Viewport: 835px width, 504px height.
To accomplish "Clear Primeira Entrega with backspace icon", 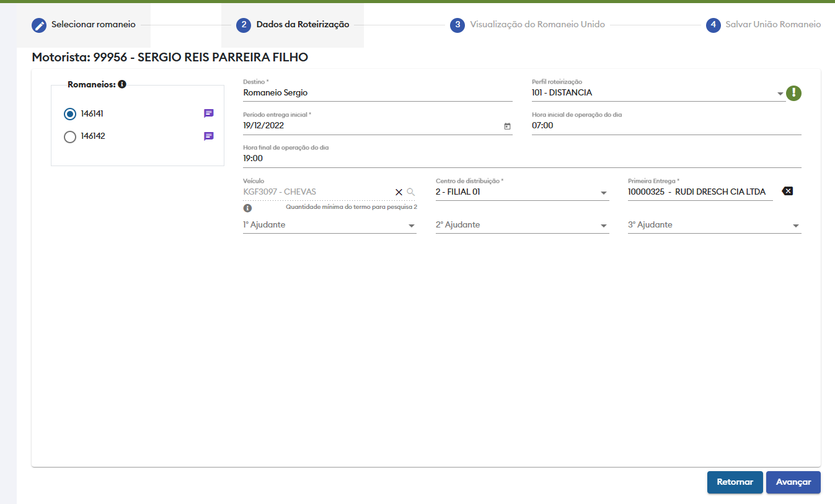I will (x=787, y=191).
